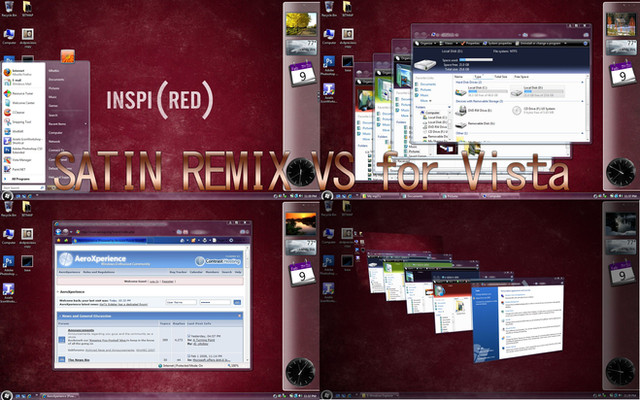Image resolution: width=640 pixels, height=400 pixels.
Task: Open Documents from the Start menu right pane
Action: (56, 80)
